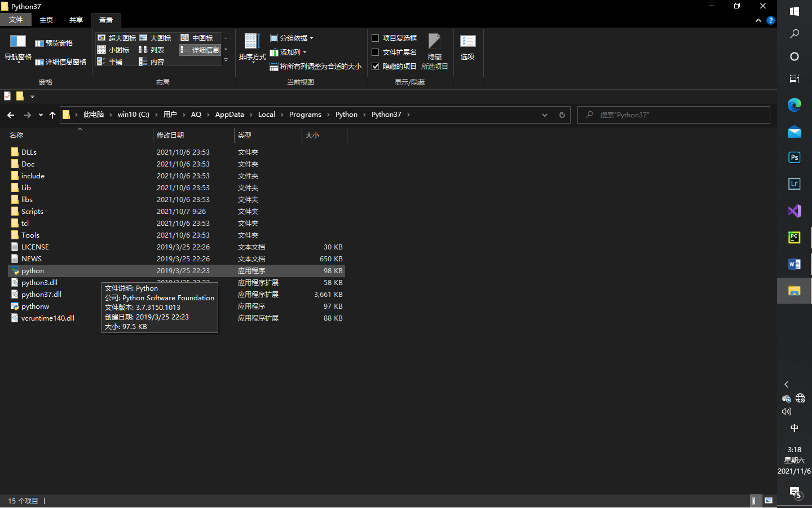Open the Home (主页) ribbon tab
The width and height of the screenshot is (812, 508).
(46, 20)
